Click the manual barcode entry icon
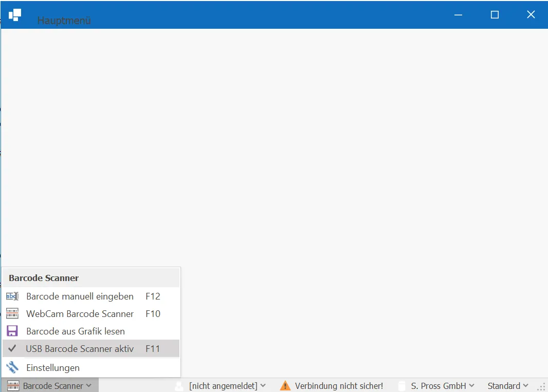The image size is (548, 392). click(12, 296)
